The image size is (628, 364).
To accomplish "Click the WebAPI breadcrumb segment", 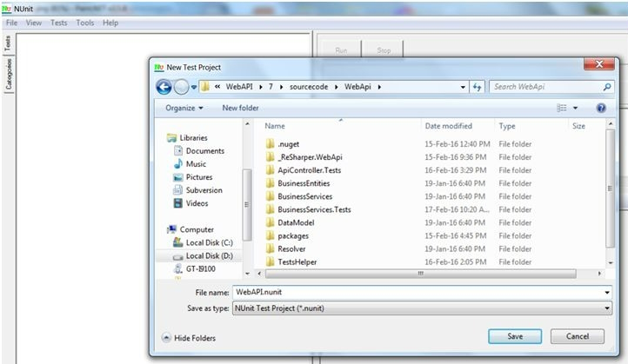I will coord(239,87).
